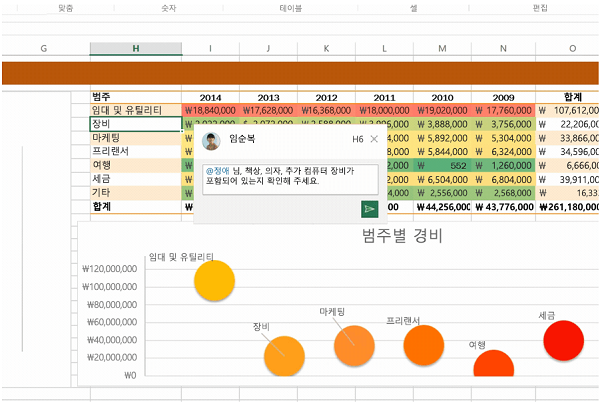
Task: Select the ₩ 6,804,000 cell
Action: point(503,179)
